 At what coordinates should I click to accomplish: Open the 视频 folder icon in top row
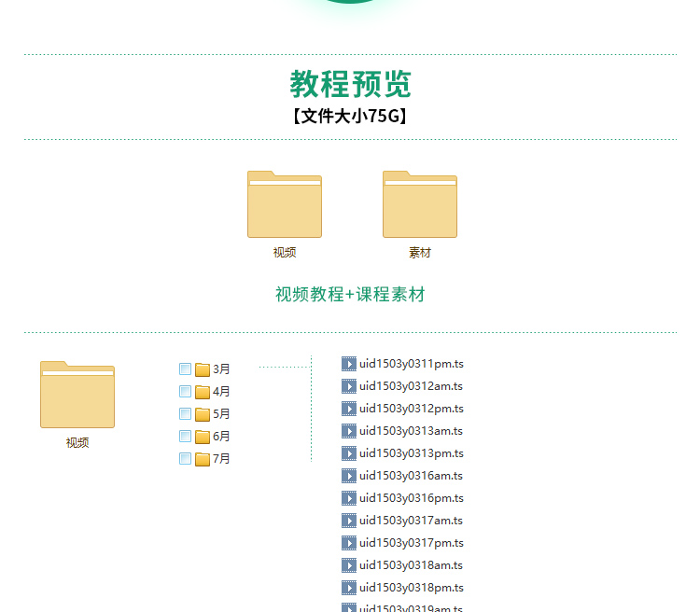[x=285, y=205]
